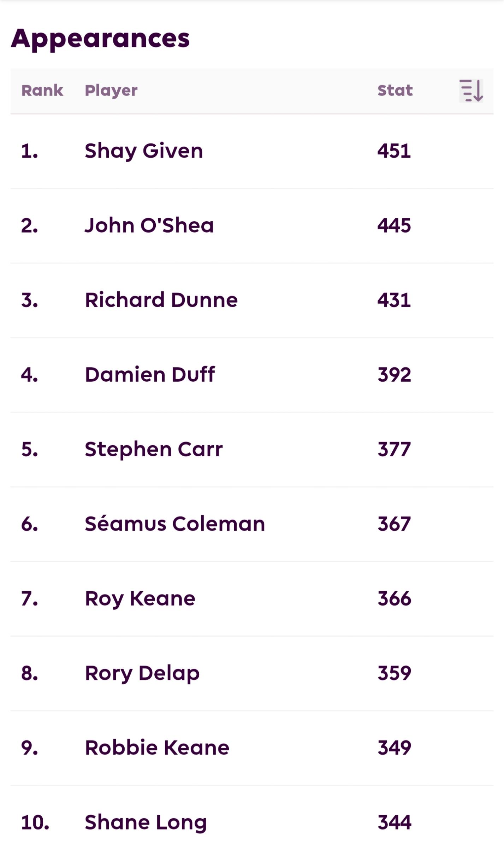
Task: Open Séamus Coleman's player entry
Action: (x=175, y=524)
